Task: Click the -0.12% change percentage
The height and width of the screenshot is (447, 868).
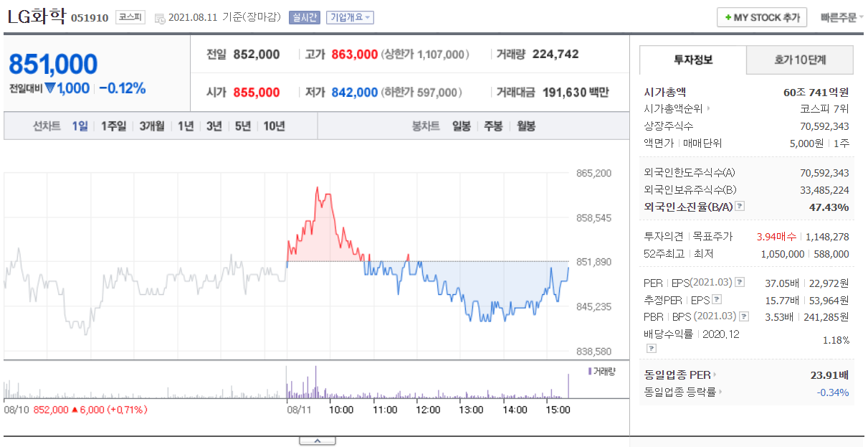Action: point(122,88)
